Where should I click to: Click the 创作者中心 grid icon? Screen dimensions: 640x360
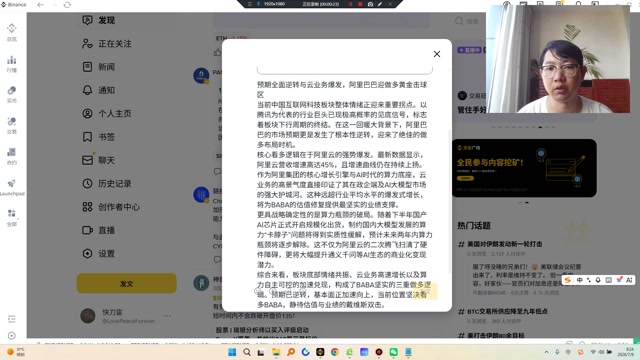(x=87, y=207)
